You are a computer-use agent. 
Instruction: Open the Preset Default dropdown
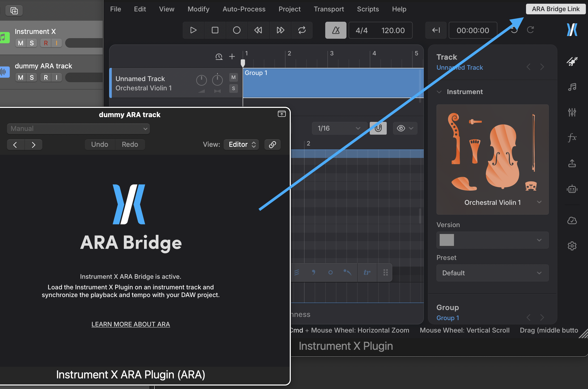pos(493,273)
